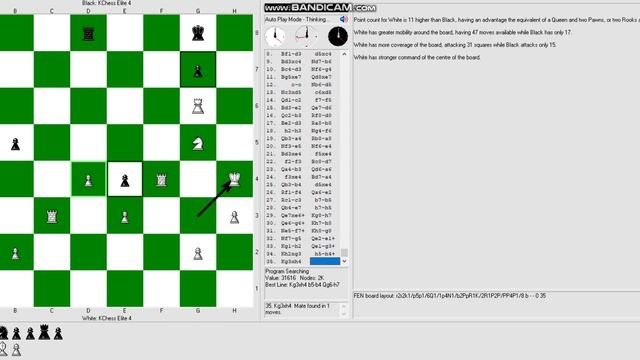Image resolution: width=640 pixels, height=360 pixels.
Task: Click the 'Value: 31616 Nodes: 2K' line
Action: click(x=289, y=278)
